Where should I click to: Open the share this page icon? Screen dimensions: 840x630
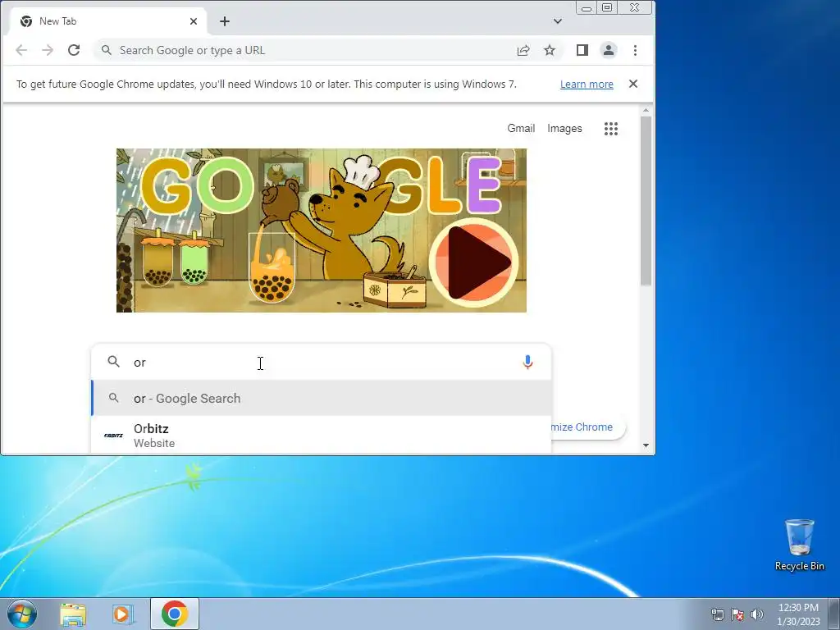tap(523, 50)
